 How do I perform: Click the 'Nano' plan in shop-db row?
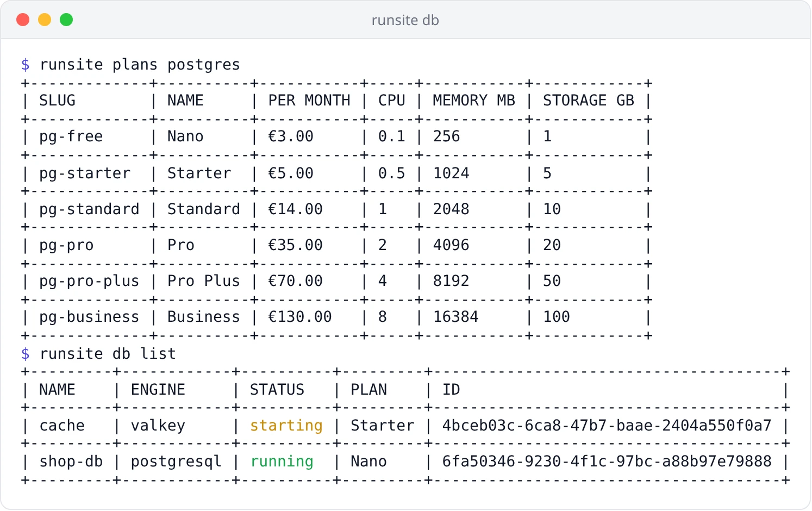368,462
